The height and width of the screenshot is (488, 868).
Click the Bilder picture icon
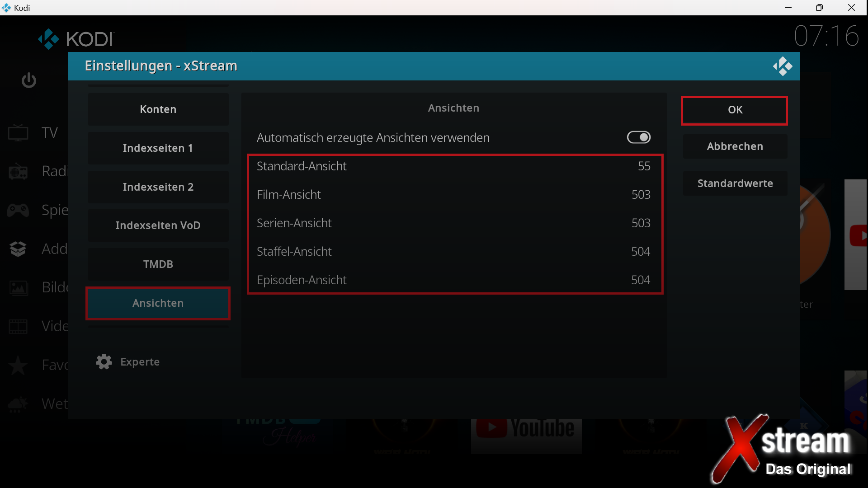coord(18,287)
